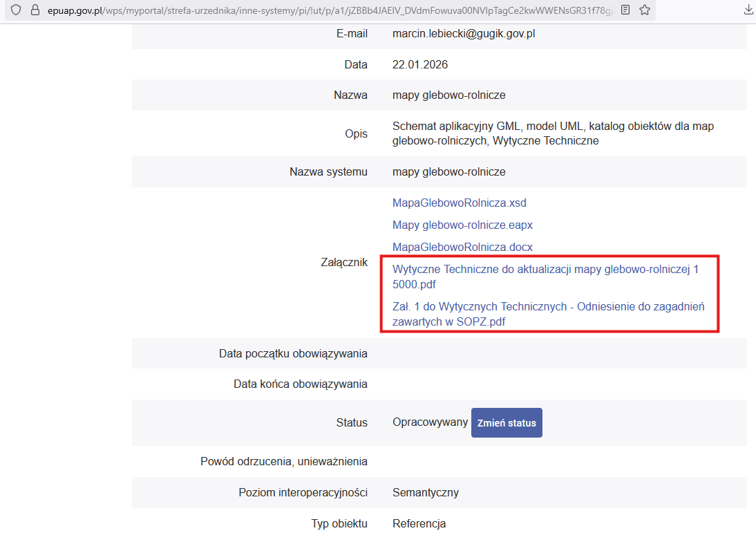Screen dimensions: 756x533
Task: Click the date value 22.01.2026
Action: click(420, 65)
